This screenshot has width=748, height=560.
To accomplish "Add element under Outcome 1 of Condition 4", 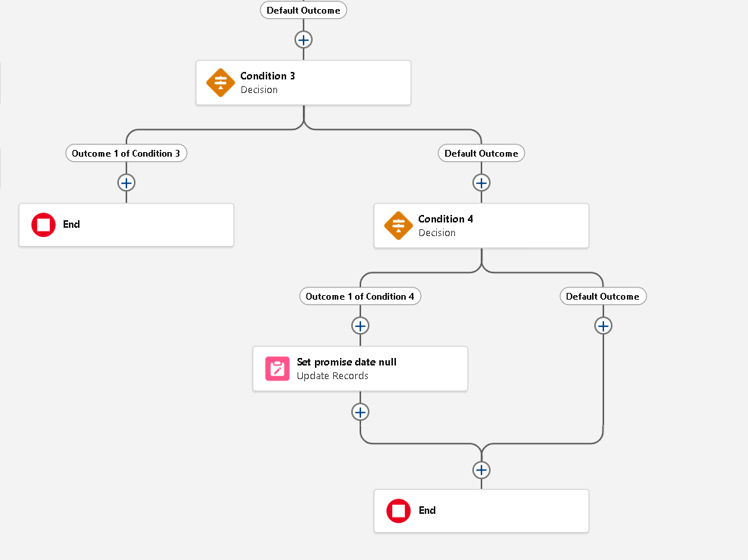I will 360,325.
